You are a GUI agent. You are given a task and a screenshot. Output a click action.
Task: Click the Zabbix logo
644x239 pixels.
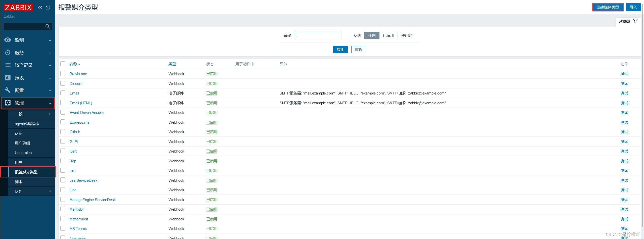18,8
